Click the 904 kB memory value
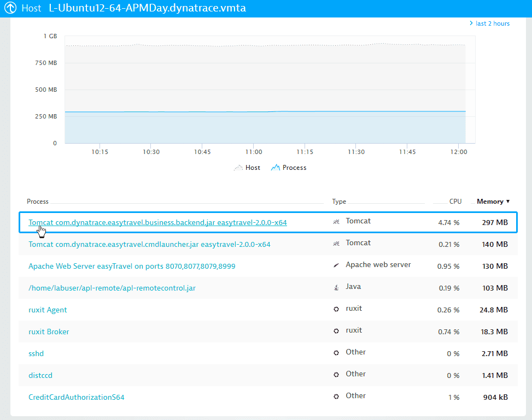 tap(495, 397)
